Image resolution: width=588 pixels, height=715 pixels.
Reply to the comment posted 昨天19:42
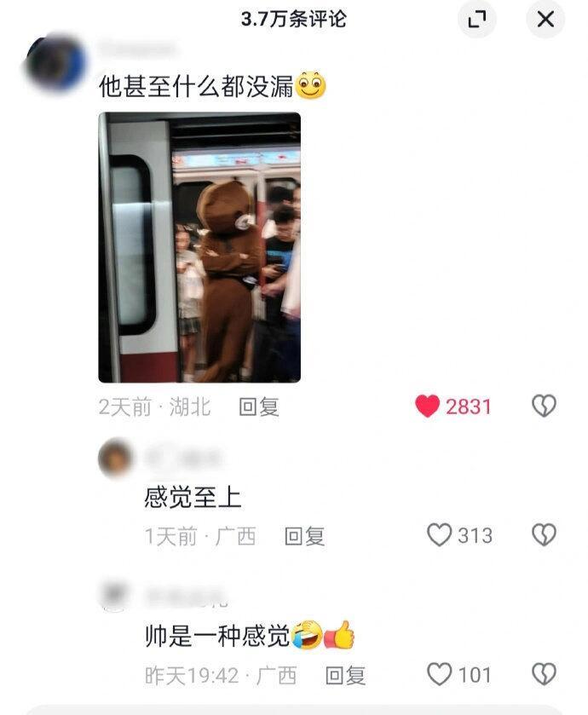(345, 675)
